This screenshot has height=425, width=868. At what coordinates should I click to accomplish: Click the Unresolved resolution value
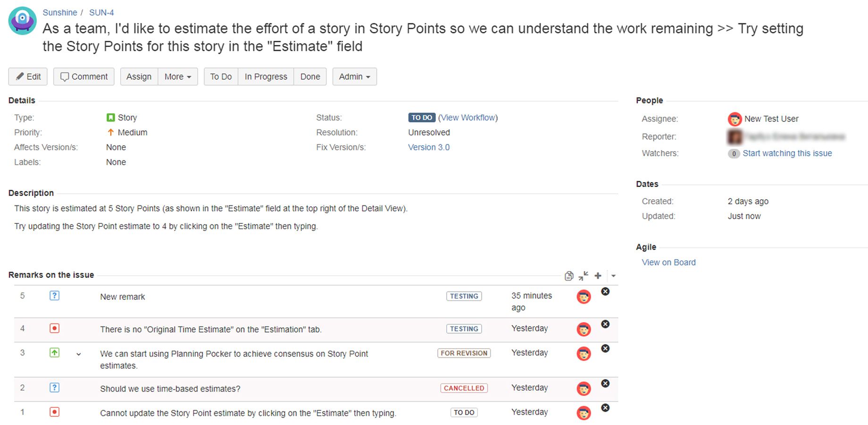[x=429, y=133]
